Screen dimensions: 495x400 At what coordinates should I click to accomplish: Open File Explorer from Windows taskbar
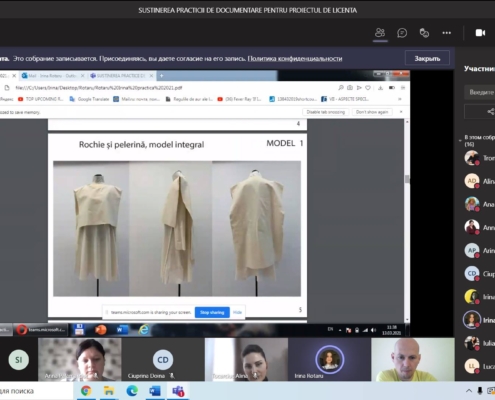(109, 391)
